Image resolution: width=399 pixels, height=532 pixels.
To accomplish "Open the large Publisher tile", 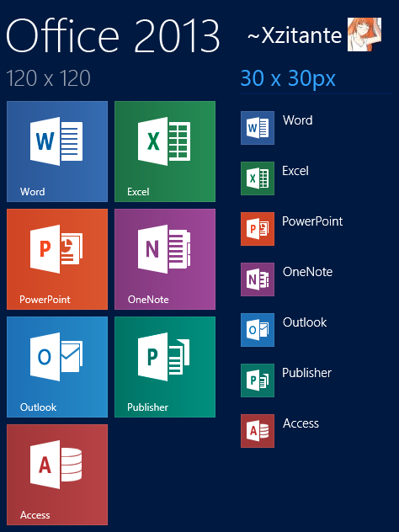I will coord(165,367).
